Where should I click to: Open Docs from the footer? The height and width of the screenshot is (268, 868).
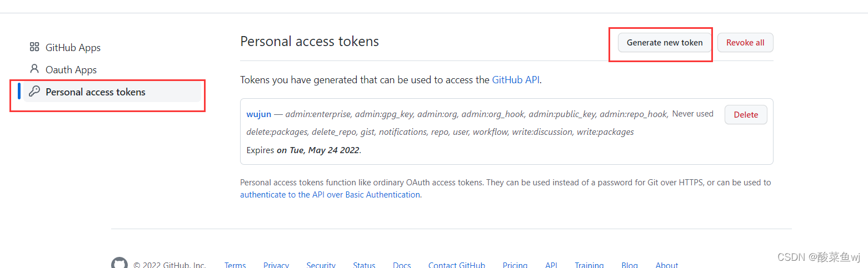(402, 265)
